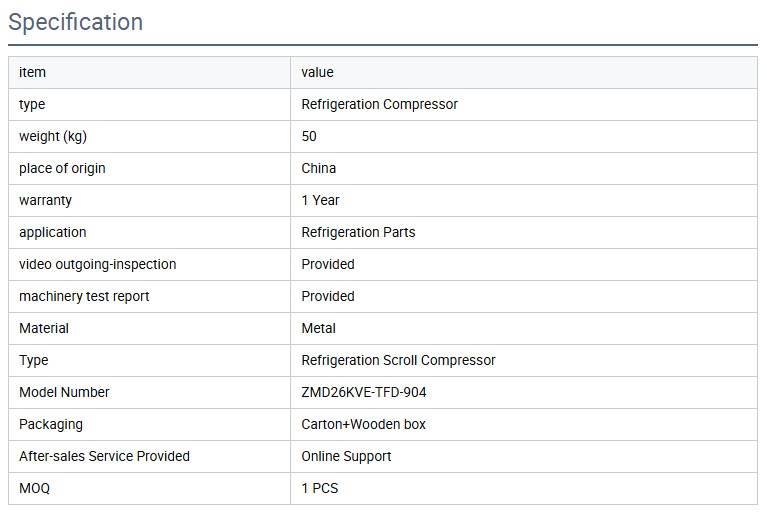Click the Refrigeration Parts application value
This screenshot has width=767, height=515.
(358, 232)
